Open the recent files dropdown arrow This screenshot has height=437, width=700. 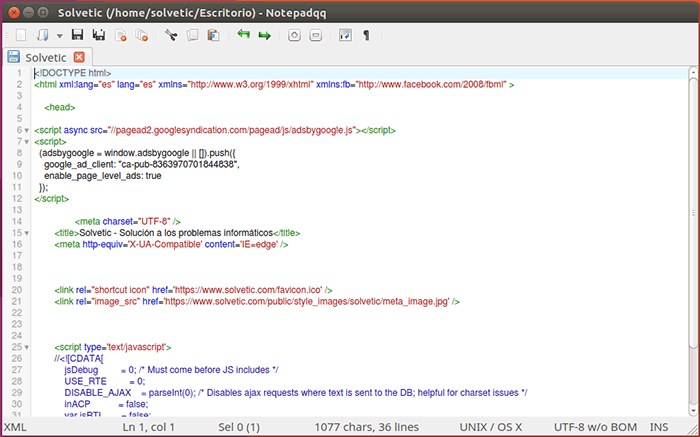point(59,36)
